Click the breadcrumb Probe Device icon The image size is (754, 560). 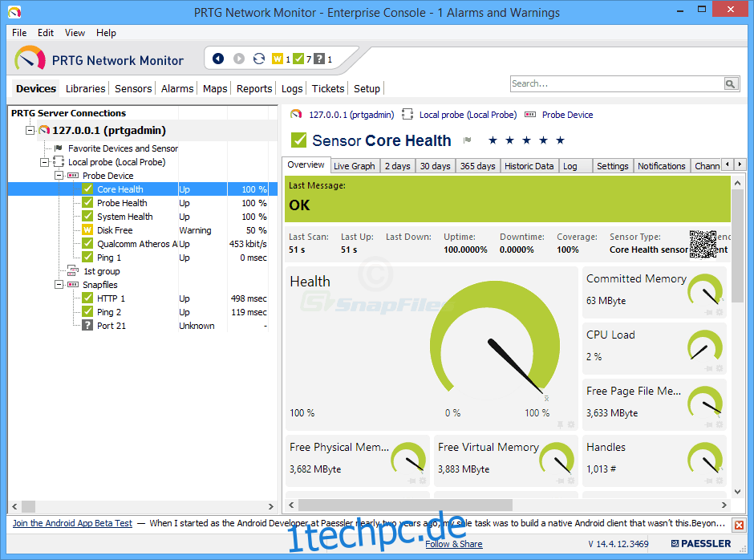(530, 115)
